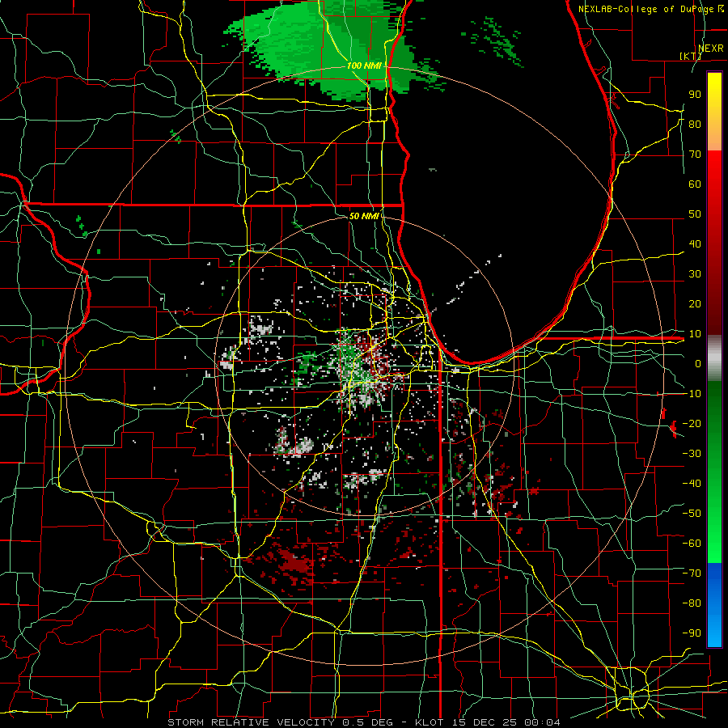Click the "40" value on the velocity scale
Image resolution: width=728 pixels, height=728 pixels.
click(x=695, y=244)
